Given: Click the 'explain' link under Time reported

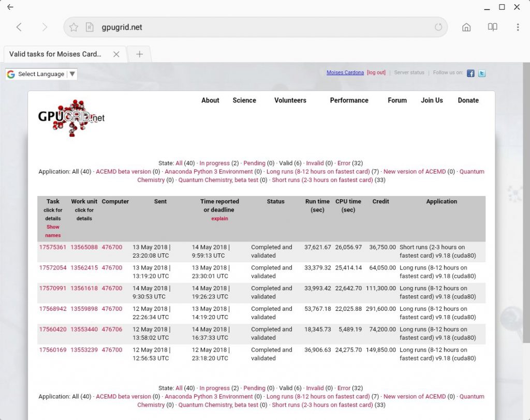Looking at the screenshot, I should point(219,219).
